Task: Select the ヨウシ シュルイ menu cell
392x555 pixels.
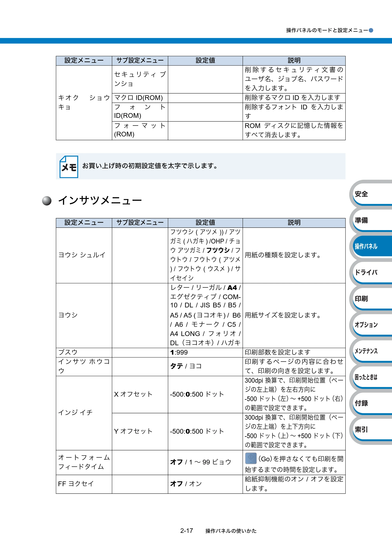Action: (x=84, y=255)
